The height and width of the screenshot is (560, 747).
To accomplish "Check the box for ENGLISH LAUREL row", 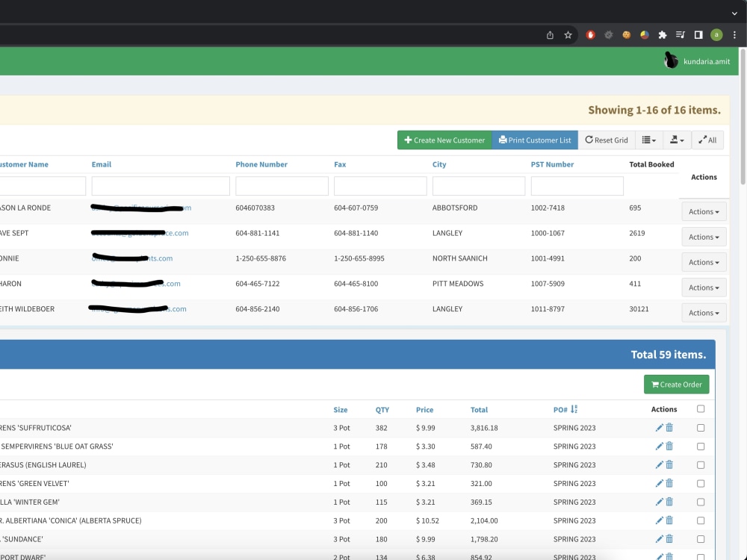I will coord(701,464).
